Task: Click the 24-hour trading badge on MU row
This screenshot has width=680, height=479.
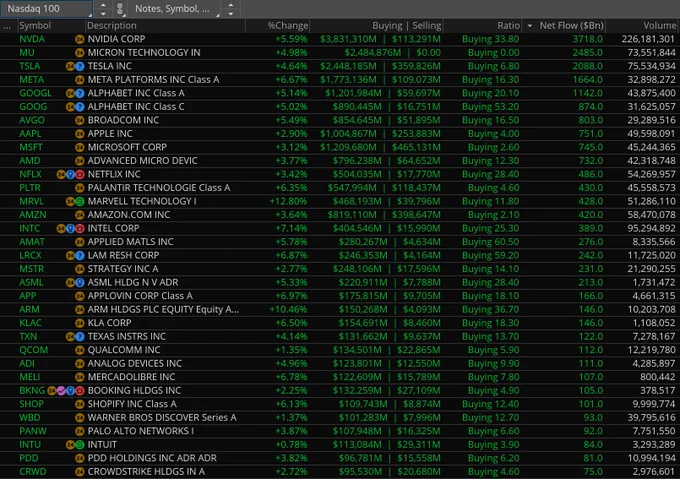Action: pos(79,53)
